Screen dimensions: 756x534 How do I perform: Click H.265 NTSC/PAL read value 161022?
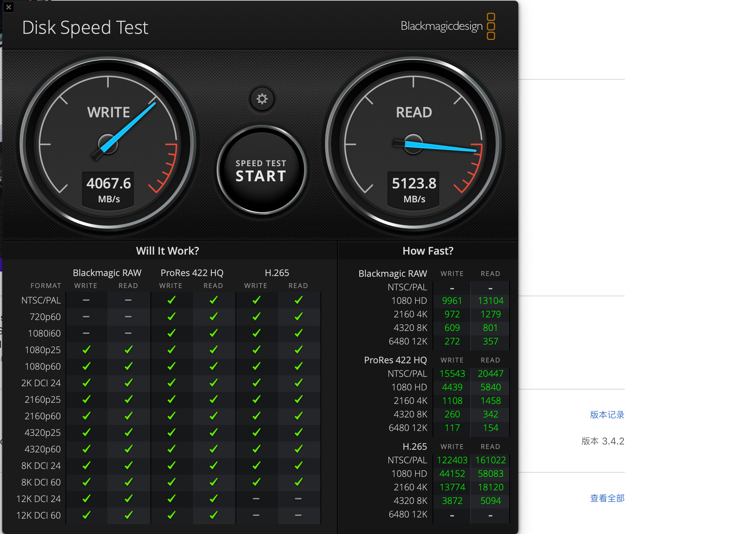pos(490,460)
